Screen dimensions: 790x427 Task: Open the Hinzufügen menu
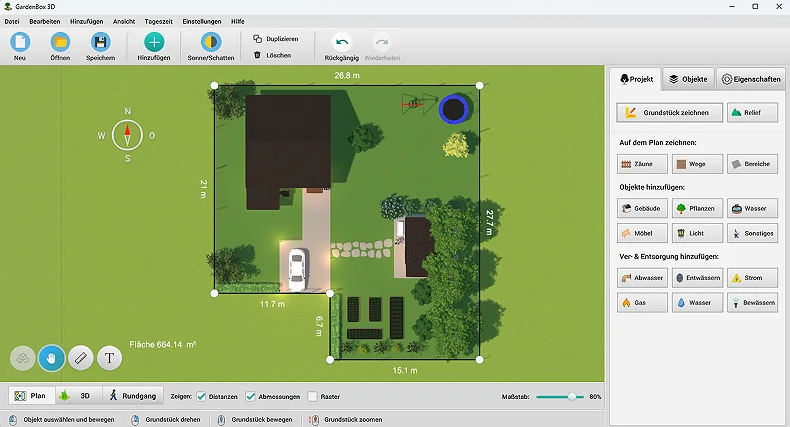tap(86, 22)
